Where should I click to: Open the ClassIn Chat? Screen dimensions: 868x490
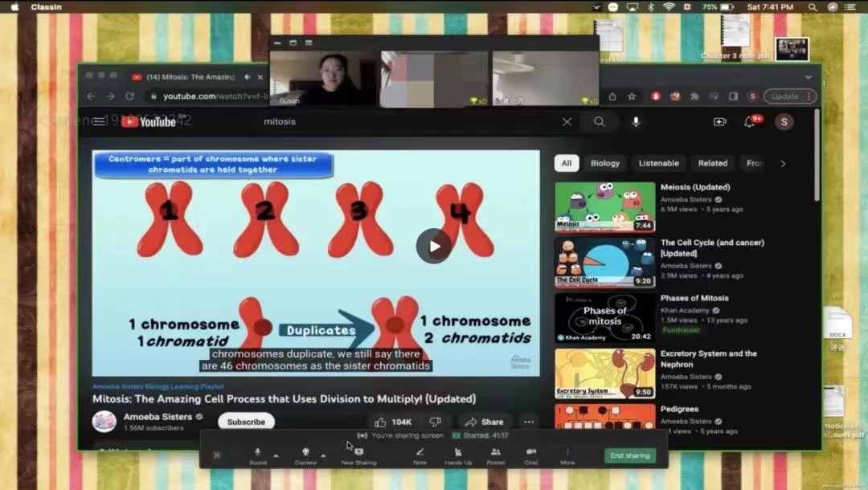point(531,455)
